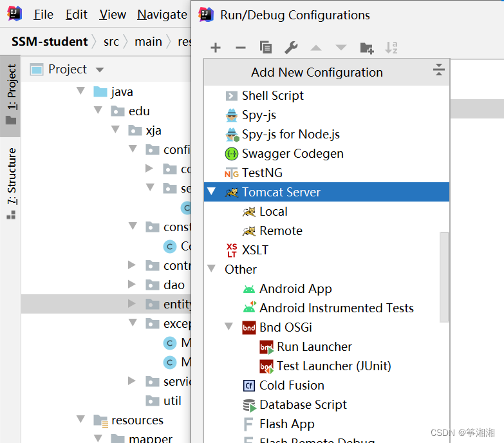
Task: Select the entity folder in project tree
Action: pyautogui.click(x=177, y=304)
